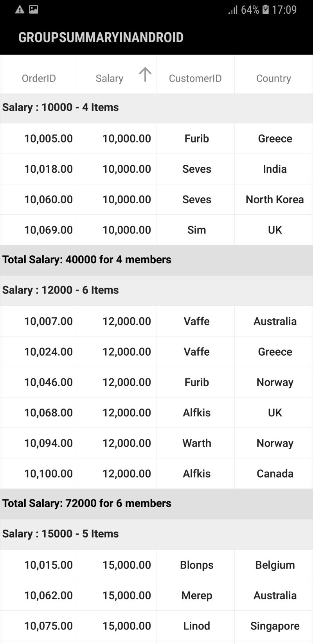Tap the Blonps customer cell
This screenshot has height=644, width=313.
[x=196, y=565]
